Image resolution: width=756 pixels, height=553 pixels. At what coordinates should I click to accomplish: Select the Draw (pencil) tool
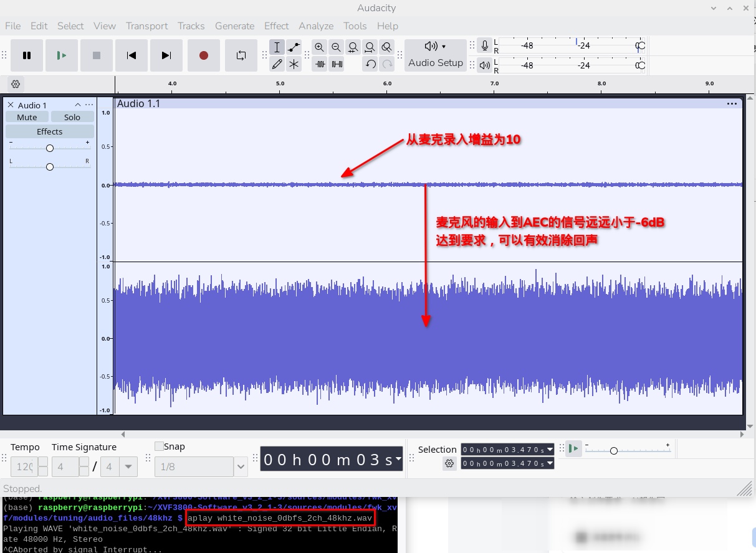coord(277,64)
